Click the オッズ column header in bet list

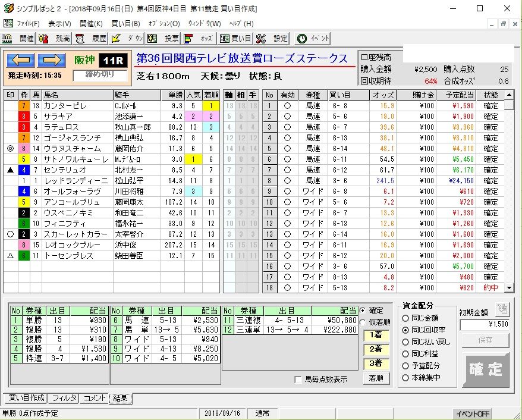(383, 95)
